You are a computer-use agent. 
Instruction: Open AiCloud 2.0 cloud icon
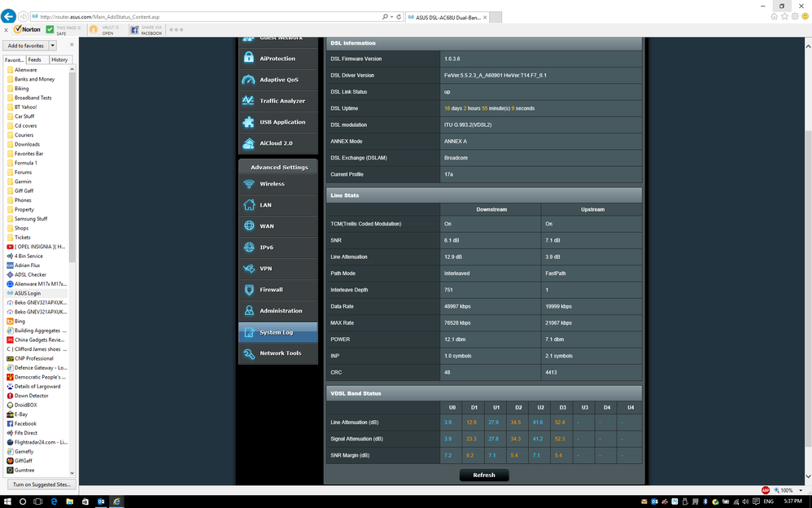click(x=249, y=143)
